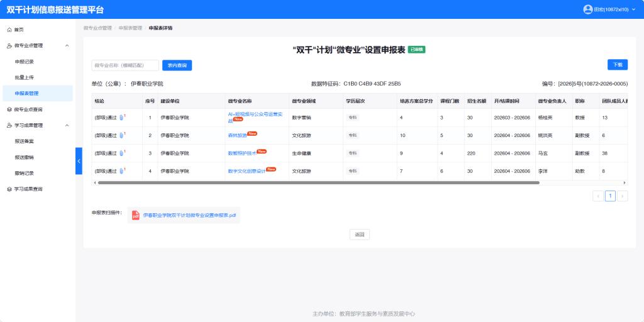Image resolution: width=644 pixels, height=322 pixels.
Task: Click the attachment icon in row 1 结论
Action: point(121,118)
